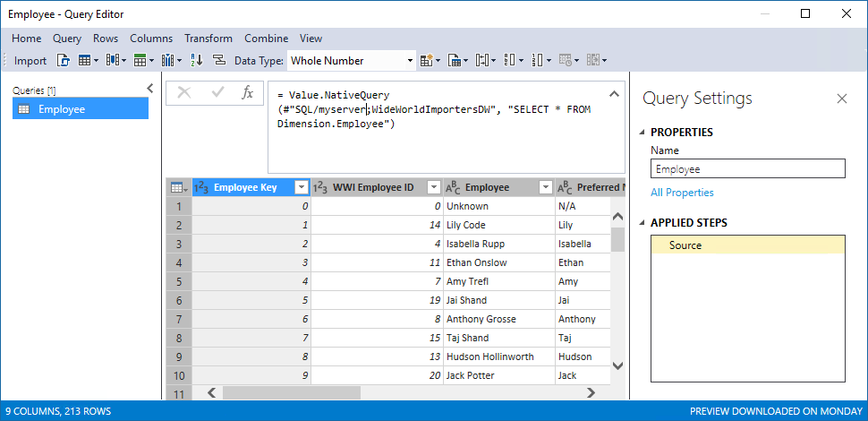Click the down arrow of the vertical scrollbar
Viewport: 868px width, 421px height.
click(617, 365)
